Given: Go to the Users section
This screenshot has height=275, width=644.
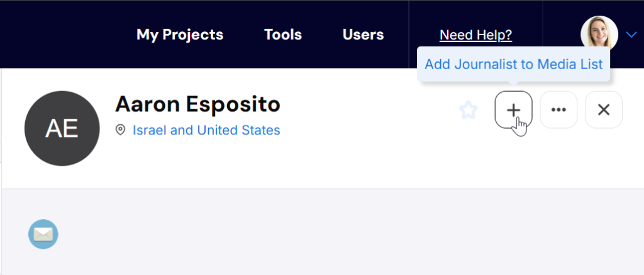Looking at the screenshot, I should click(363, 35).
